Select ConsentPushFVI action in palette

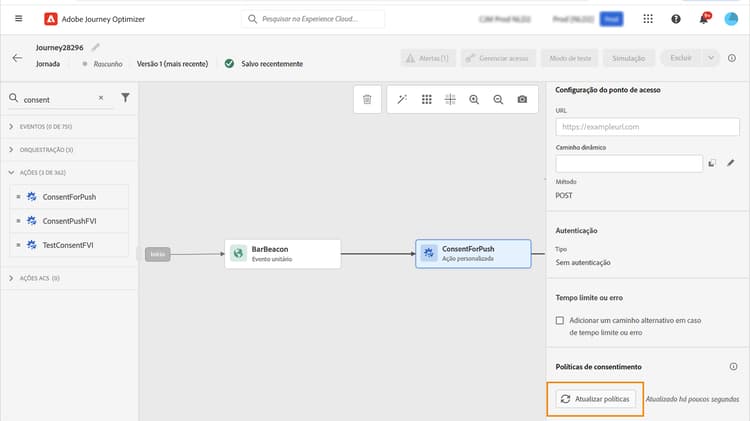69,220
